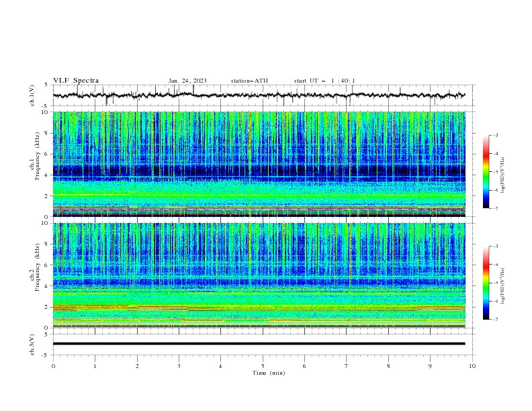The image size is (532, 411).
Task: Click the lower 'log(PSD)(V²/Hz)' colorbar label
Action: (502, 286)
